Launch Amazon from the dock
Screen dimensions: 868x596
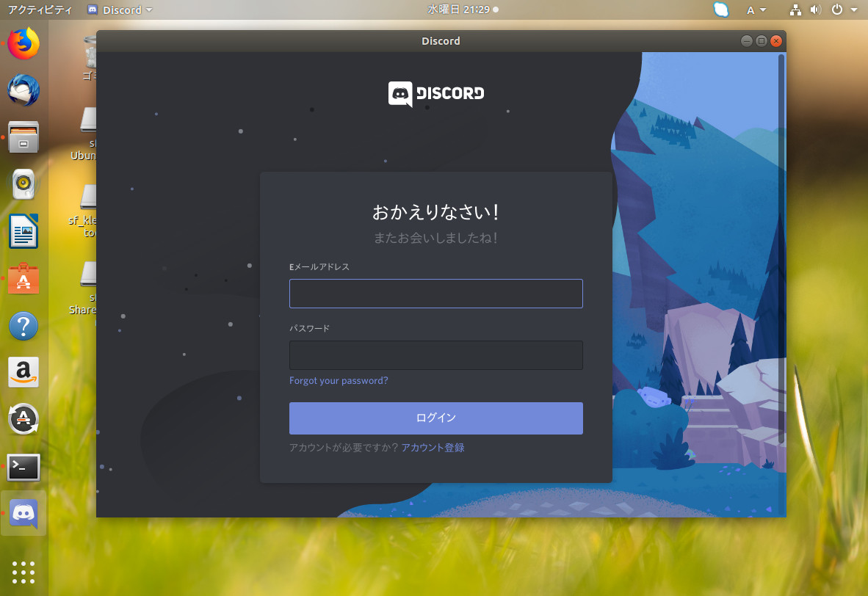(23, 372)
